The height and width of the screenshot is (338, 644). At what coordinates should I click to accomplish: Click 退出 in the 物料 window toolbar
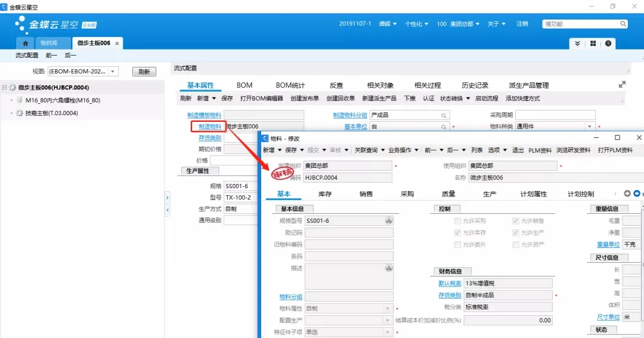[x=518, y=150]
